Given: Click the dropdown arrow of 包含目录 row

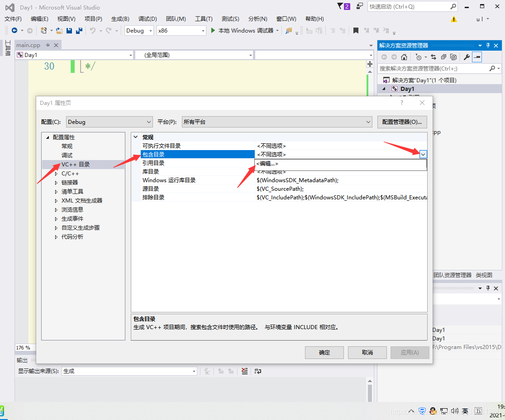Looking at the screenshot, I should click(423, 155).
